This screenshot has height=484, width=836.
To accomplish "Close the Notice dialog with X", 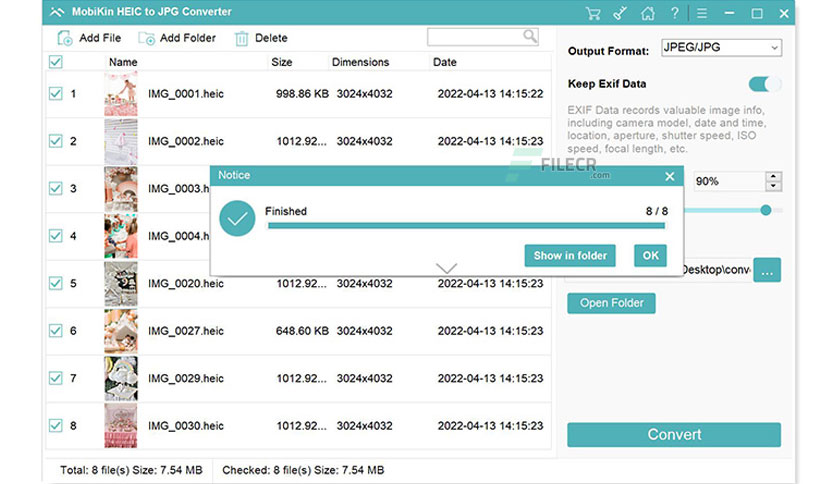I will [670, 176].
